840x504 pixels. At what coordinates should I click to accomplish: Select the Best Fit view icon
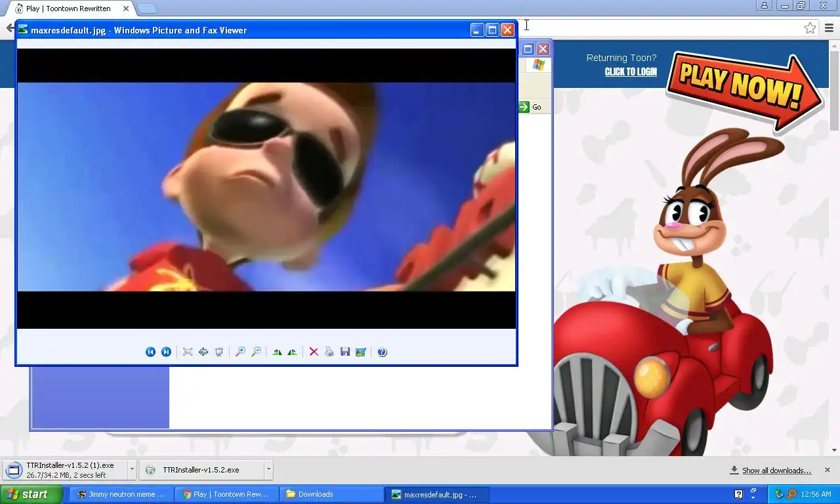(188, 352)
